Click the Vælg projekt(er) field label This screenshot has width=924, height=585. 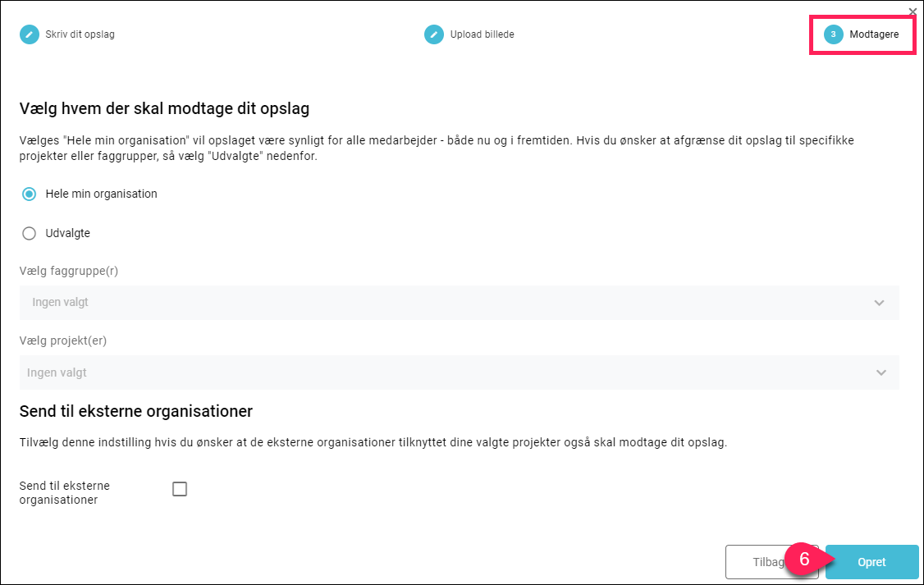[63, 340]
